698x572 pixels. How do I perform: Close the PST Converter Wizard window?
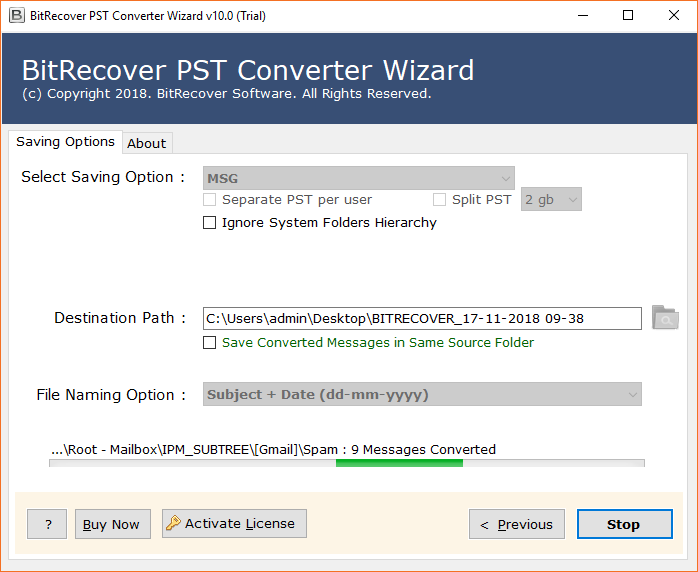(673, 16)
